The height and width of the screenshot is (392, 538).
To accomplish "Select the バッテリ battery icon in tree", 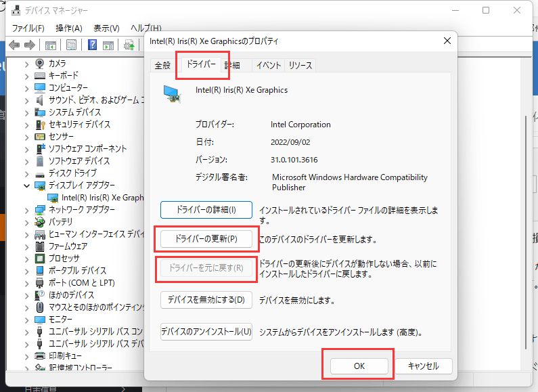I will (41, 221).
